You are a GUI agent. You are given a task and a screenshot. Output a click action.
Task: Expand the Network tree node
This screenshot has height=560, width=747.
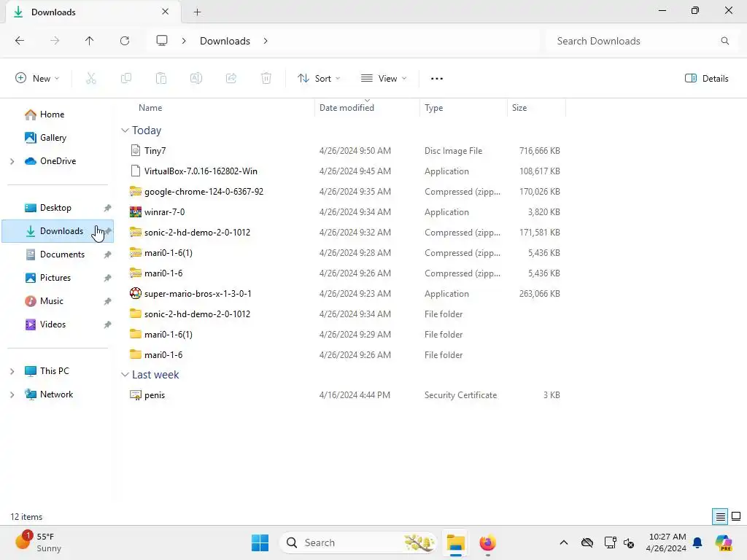pos(12,394)
